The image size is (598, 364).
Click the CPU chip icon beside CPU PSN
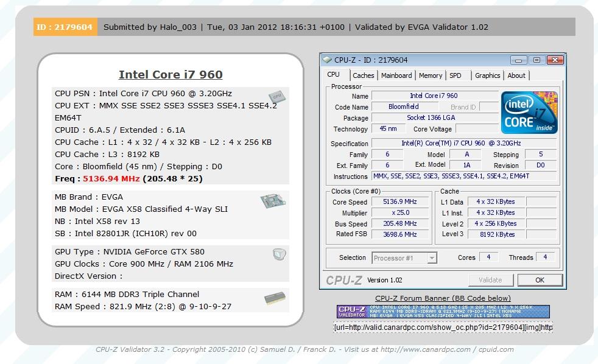277,96
